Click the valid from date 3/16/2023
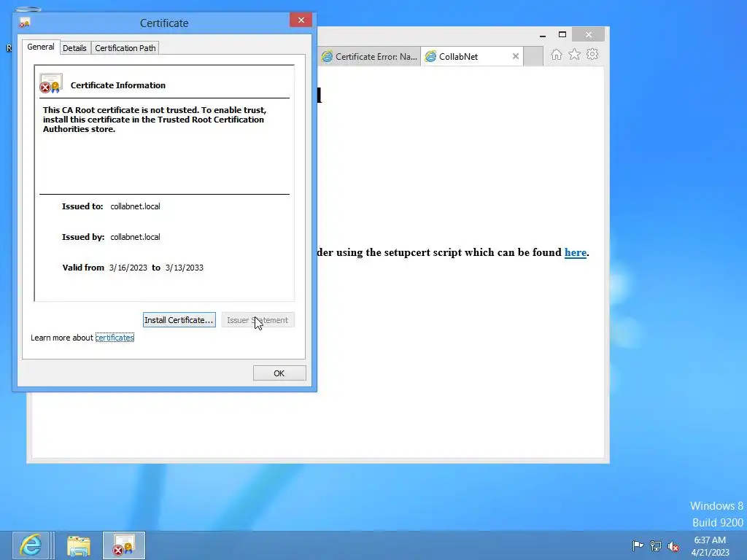The height and width of the screenshot is (560, 747). (x=128, y=268)
